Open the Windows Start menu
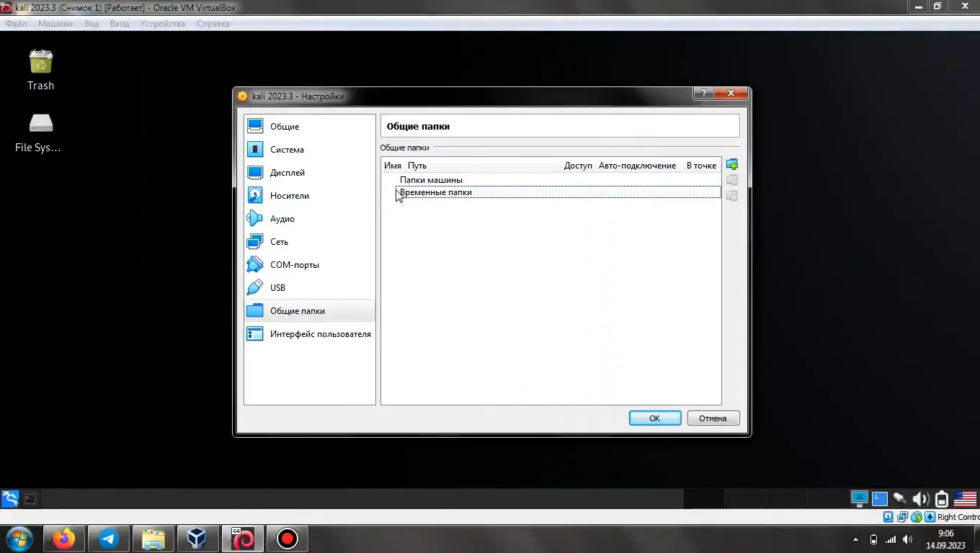980x553 pixels. 19,539
